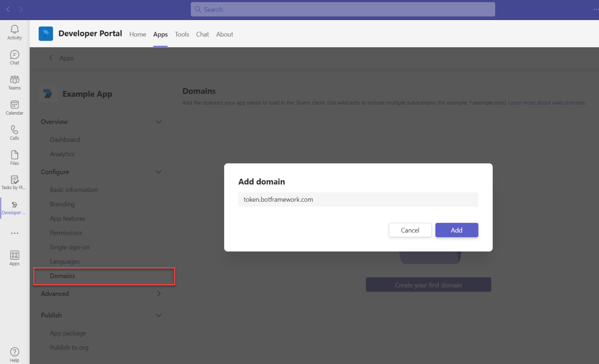This screenshot has height=364, width=599.
Task: Click the Domains page heading
Action: click(x=199, y=91)
